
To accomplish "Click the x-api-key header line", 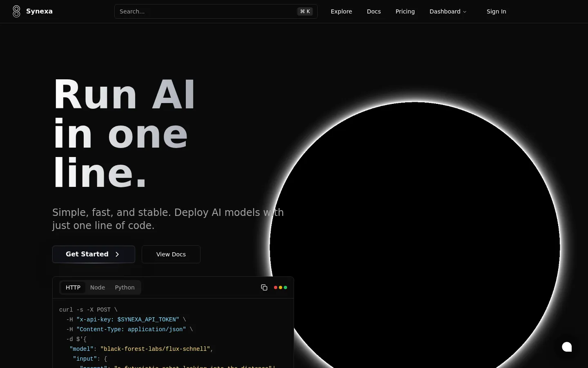I will (x=126, y=319).
